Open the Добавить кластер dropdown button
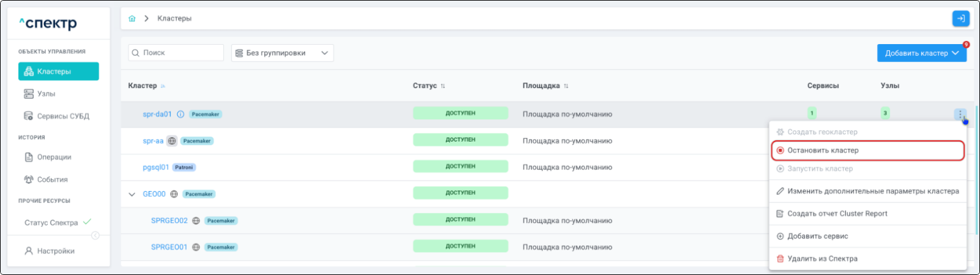The image size is (980, 275). tap(921, 53)
